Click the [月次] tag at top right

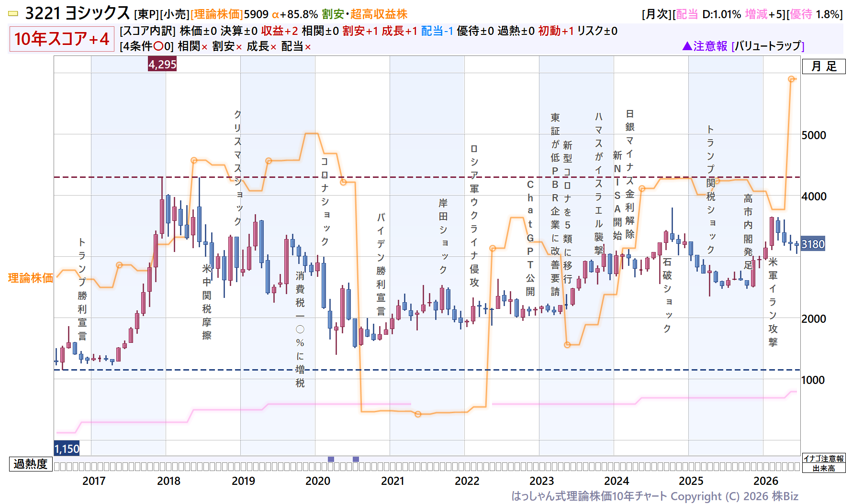pos(657,14)
